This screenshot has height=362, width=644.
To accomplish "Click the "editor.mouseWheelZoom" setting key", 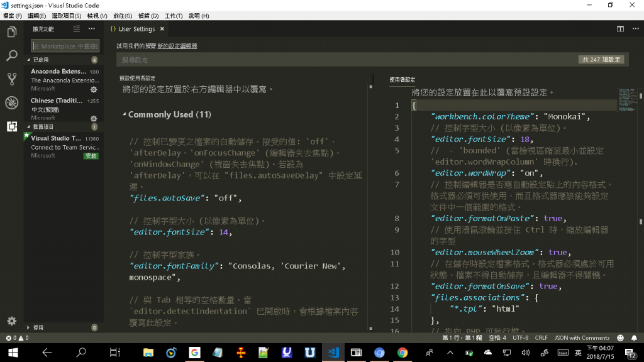I will pos(485,253).
